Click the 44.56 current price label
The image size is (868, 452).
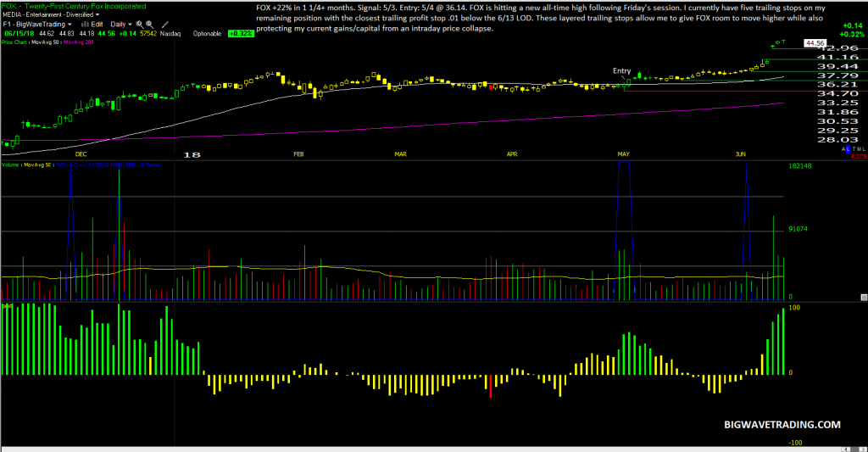point(815,42)
